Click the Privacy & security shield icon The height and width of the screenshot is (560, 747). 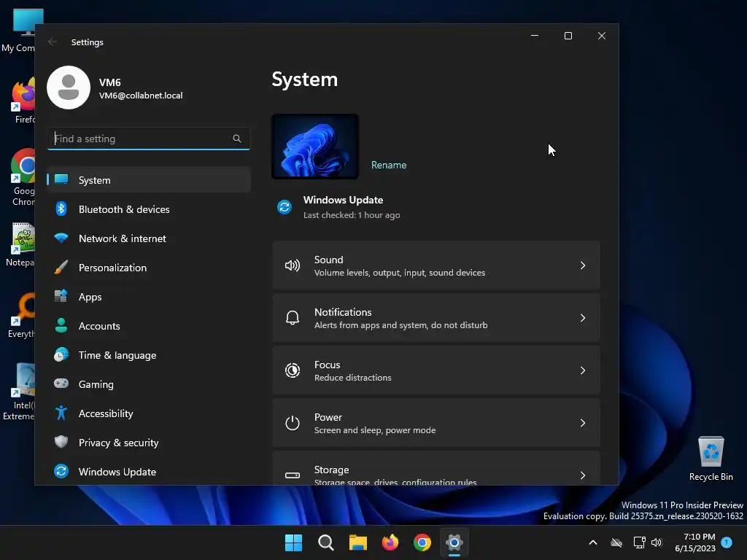61,442
